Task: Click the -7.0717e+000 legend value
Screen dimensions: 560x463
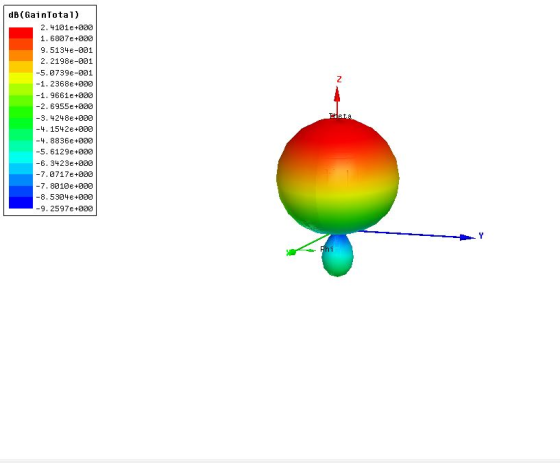Action: pos(65,174)
